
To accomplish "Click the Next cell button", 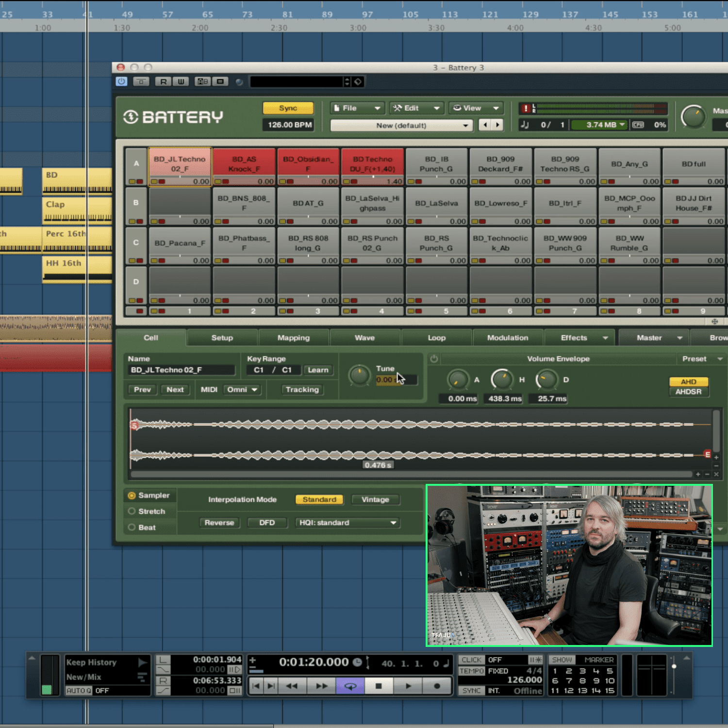I will click(x=175, y=390).
